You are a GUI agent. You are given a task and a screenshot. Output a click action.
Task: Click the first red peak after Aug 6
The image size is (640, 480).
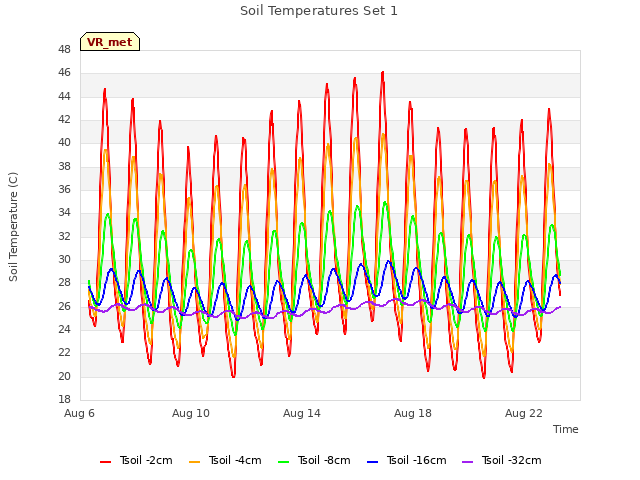(105, 89)
